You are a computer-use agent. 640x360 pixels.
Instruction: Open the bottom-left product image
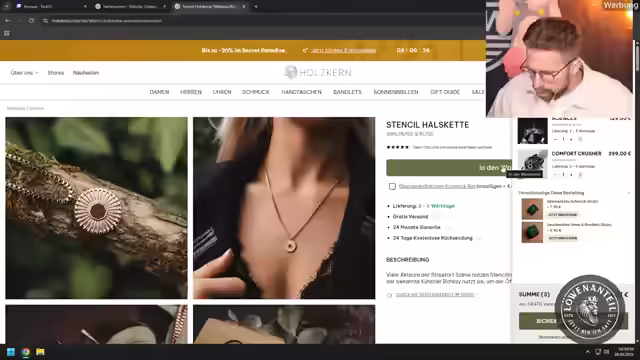[96, 324]
